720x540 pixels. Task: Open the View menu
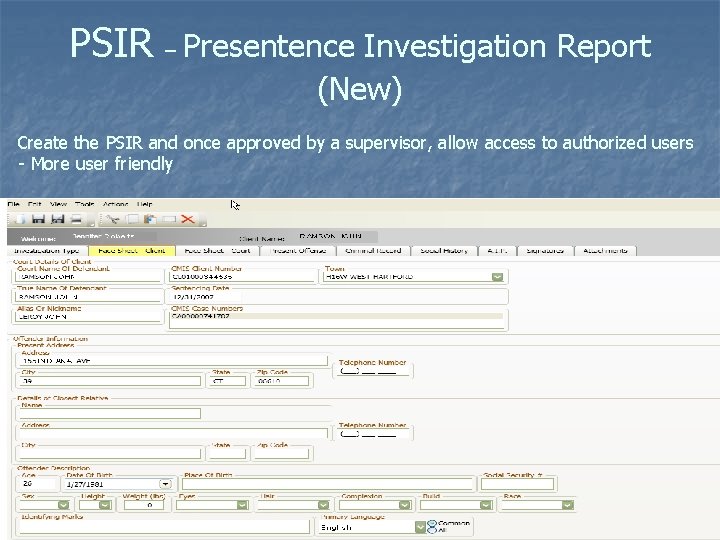pos(58,204)
